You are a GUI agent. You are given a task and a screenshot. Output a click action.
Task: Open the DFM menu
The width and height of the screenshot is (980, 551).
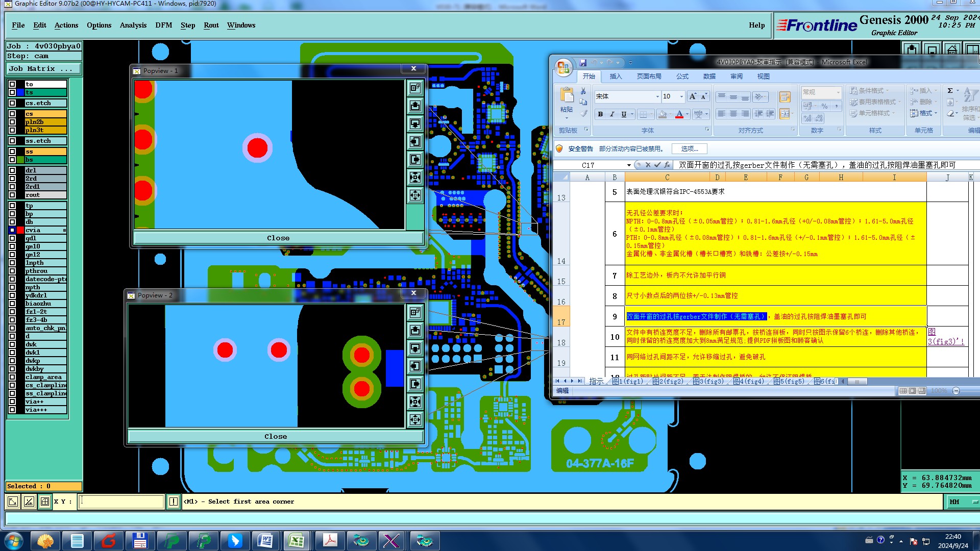[x=163, y=25]
